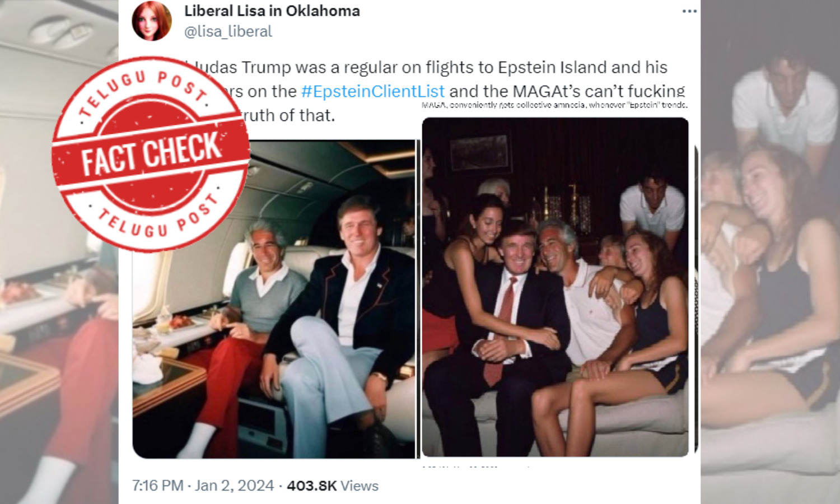Viewport: 840px width, 504px height.
Task: Click the @lisa_liberal handle
Action: 228,31
